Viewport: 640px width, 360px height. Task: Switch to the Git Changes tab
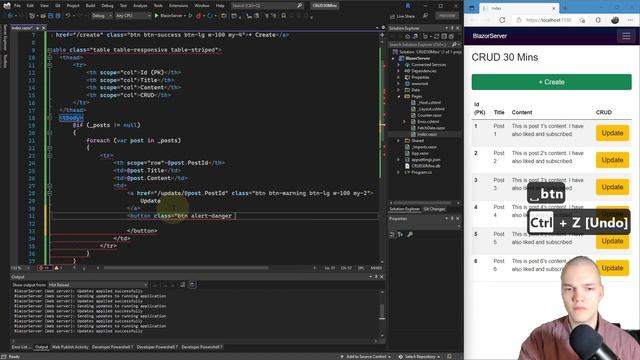(x=434, y=209)
